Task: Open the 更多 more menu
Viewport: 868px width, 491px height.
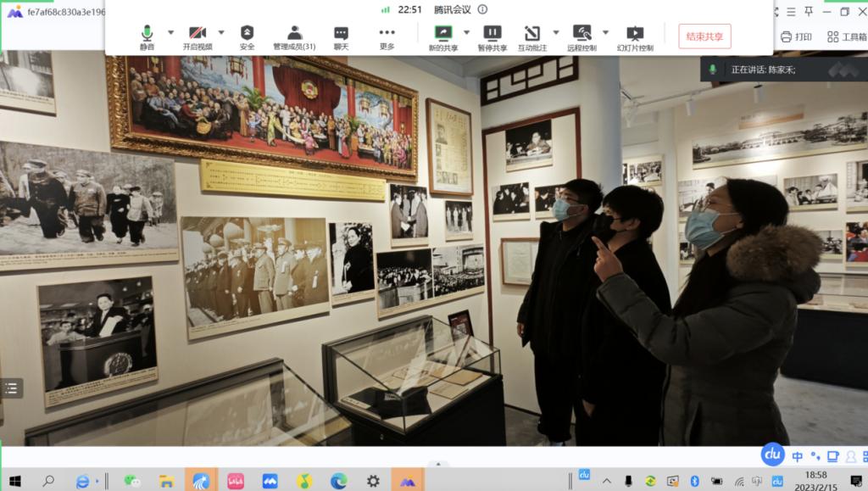Action: (387, 35)
